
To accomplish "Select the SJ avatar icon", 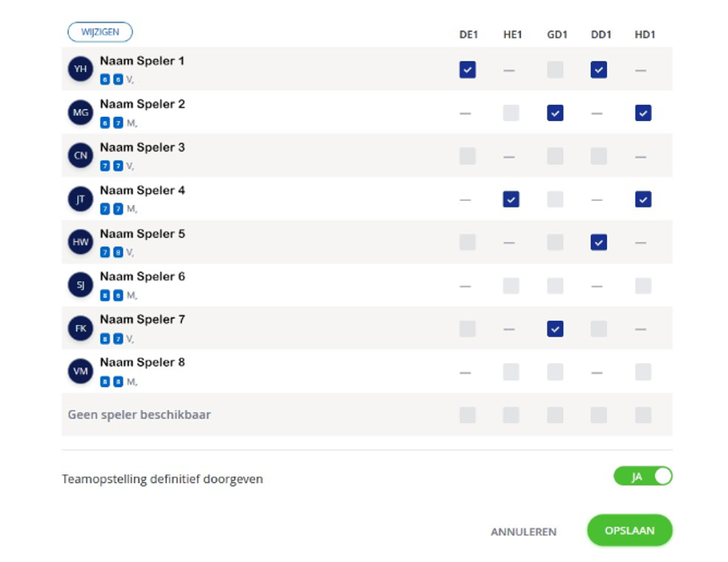I will [x=80, y=285].
